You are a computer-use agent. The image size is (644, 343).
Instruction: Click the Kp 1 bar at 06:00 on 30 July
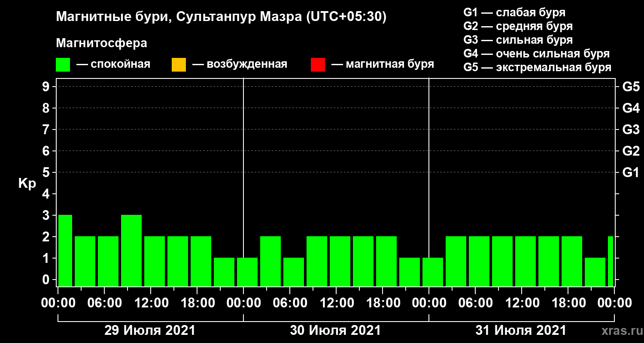point(294,272)
